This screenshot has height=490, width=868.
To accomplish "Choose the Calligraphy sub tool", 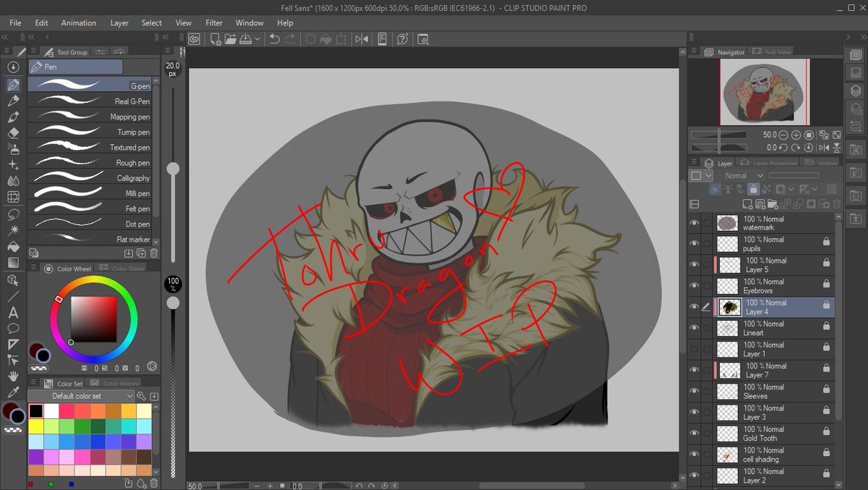I will (x=90, y=178).
